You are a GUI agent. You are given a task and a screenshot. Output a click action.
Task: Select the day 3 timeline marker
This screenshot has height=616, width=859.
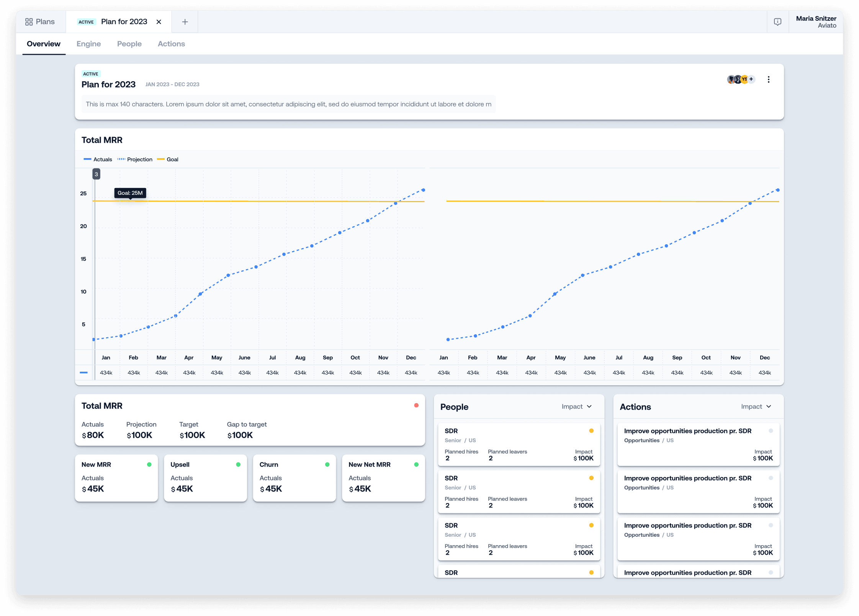click(96, 174)
